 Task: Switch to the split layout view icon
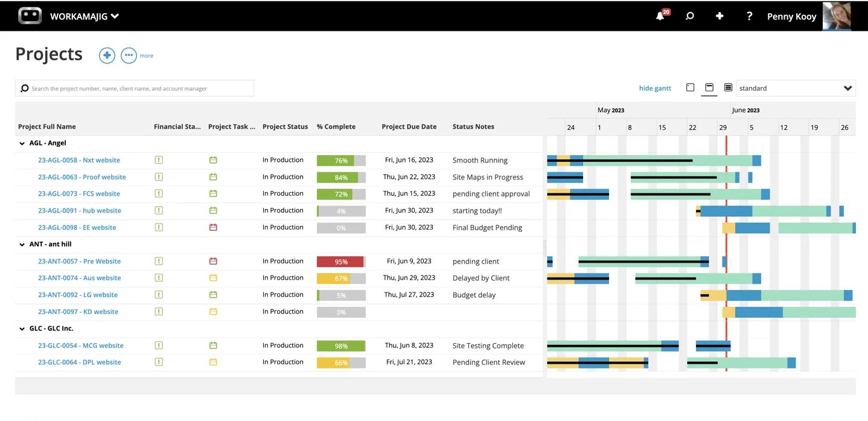click(709, 88)
